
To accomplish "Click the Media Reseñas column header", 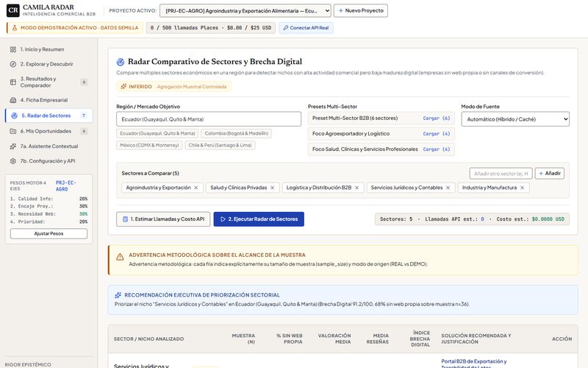I will tap(377, 339).
